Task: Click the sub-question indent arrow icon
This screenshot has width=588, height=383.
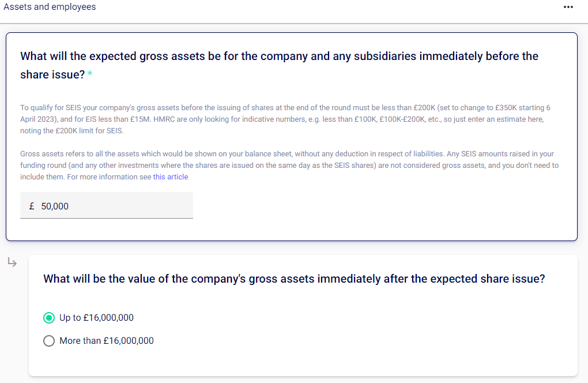Action: (x=12, y=263)
